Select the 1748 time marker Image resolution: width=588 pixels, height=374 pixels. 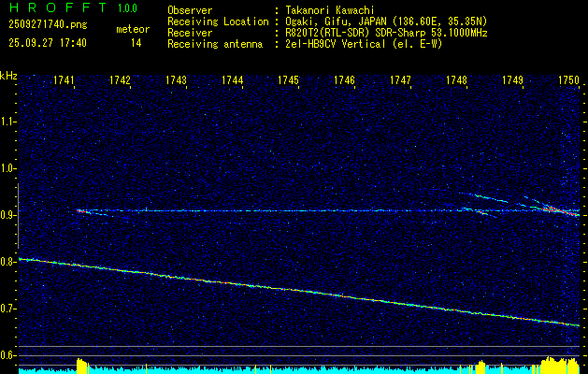(456, 81)
